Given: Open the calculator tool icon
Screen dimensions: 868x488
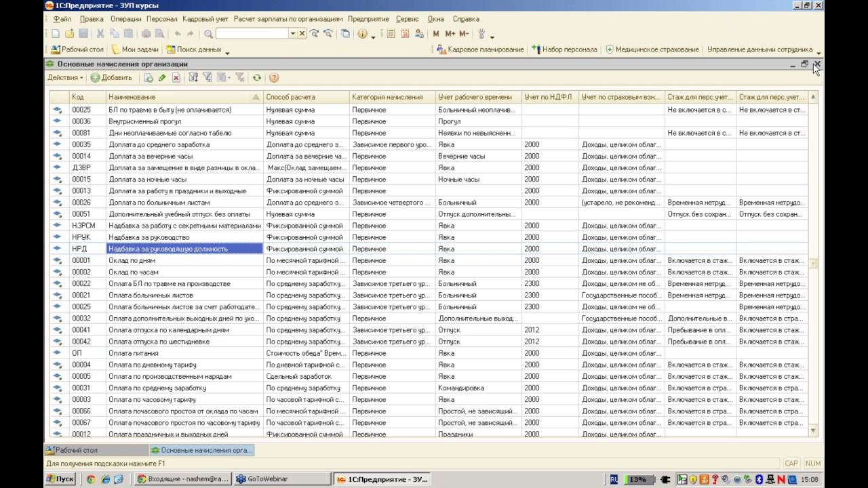Looking at the screenshot, I should coord(391,34).
